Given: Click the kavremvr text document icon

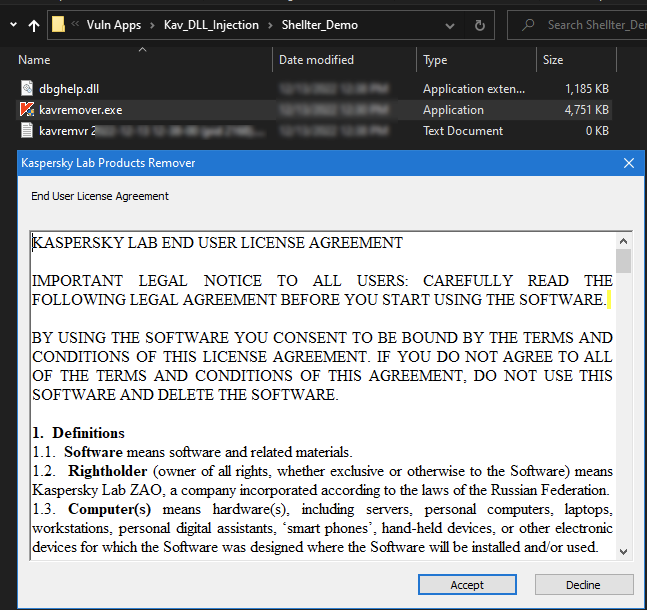Looking at the screenshot, I should [x=27, y=131].
